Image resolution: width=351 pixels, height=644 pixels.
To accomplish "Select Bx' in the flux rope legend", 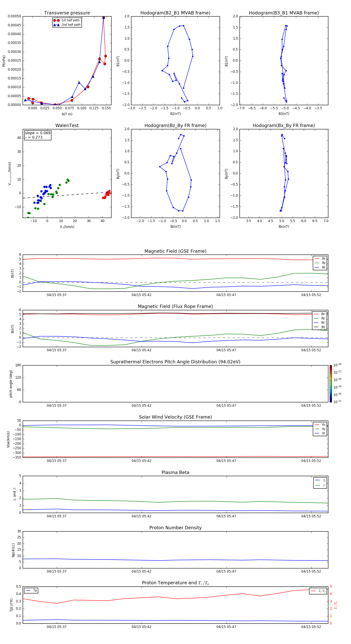I will 320,314.
